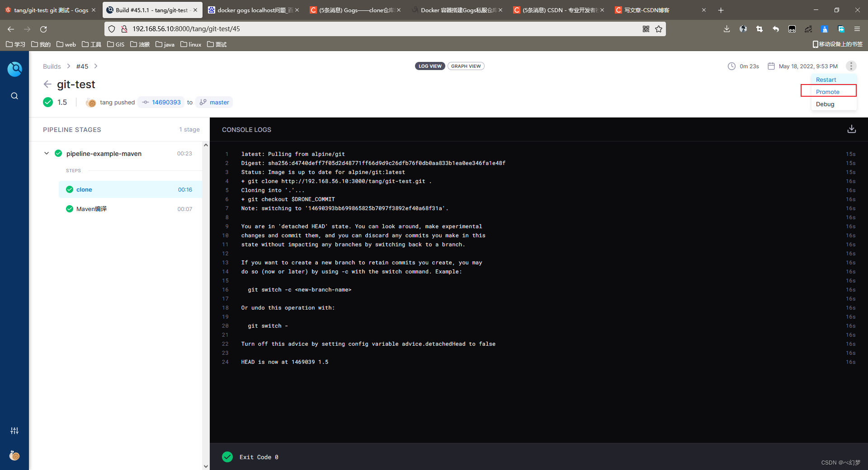Go back using arrow beside git-test
The image size is (868, 470).
pos(47,84)
